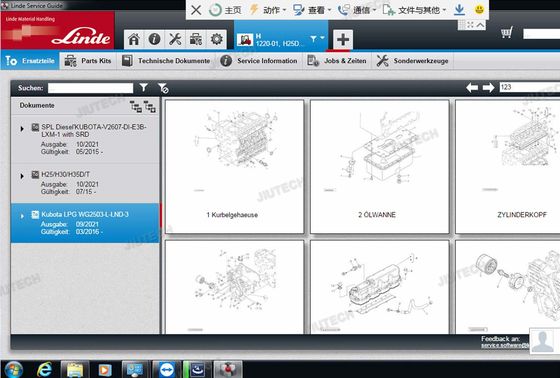Open the shopping cart icon
This screenshot has width=560, height=378.
click(507, 33)
